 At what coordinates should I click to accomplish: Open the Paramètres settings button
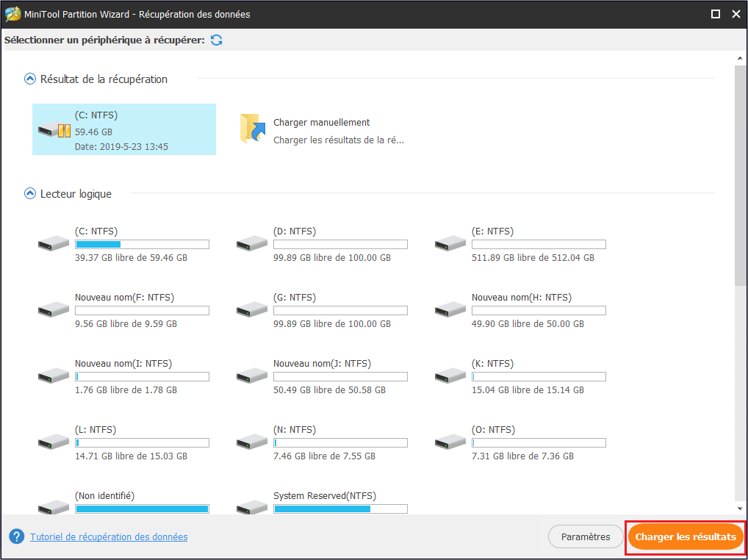coord(586,536)
